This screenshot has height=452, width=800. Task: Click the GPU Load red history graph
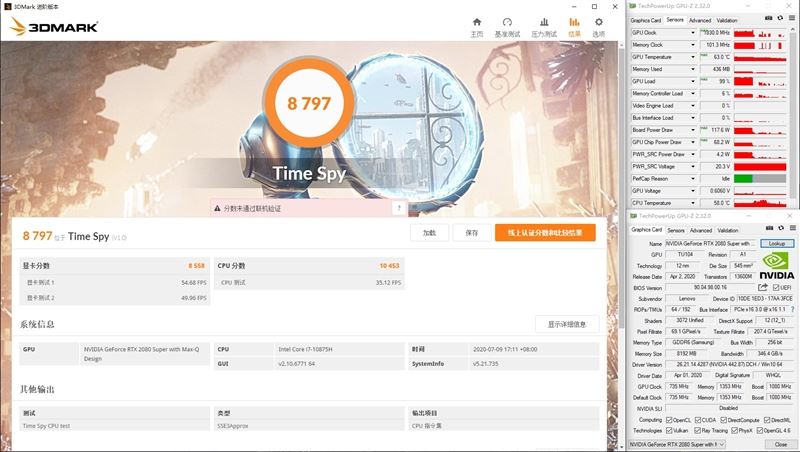[x=760, y=81]
